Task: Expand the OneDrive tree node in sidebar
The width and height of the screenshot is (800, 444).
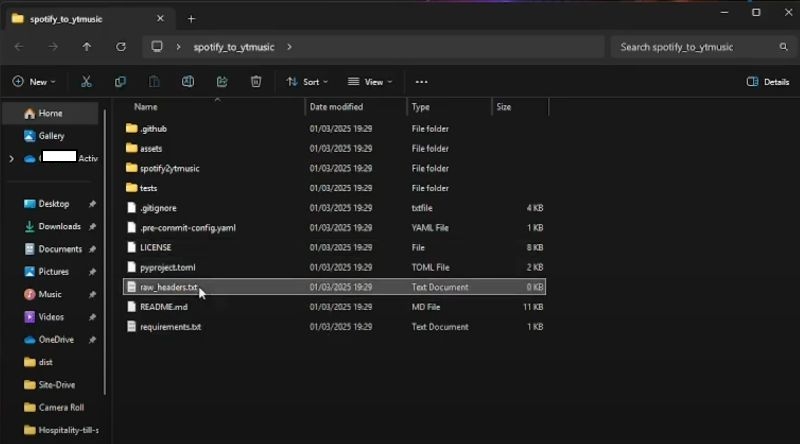Action: tap(11, 158)
